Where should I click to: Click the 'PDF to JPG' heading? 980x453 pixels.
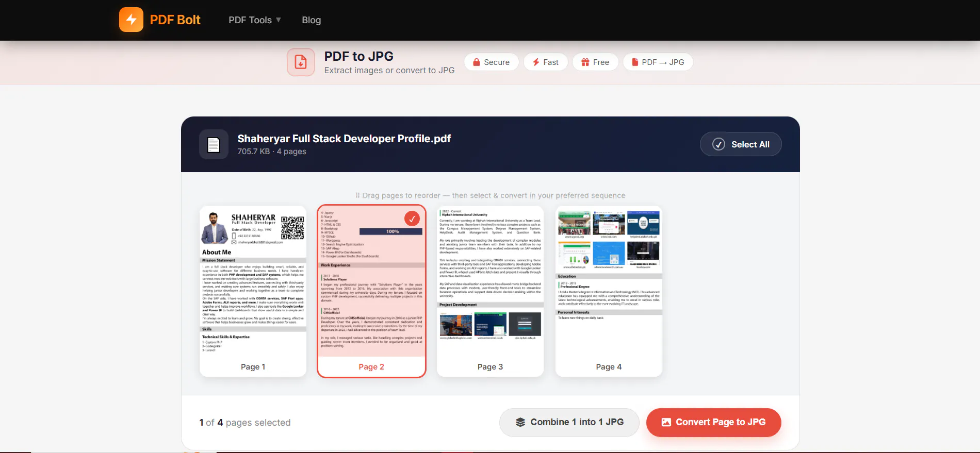tap(359, 56)
